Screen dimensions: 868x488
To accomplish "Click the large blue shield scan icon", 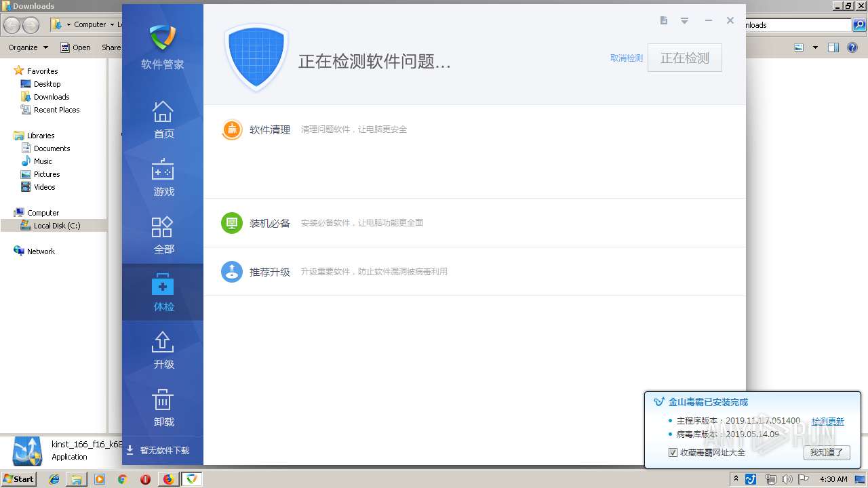I will coord(256,58).
